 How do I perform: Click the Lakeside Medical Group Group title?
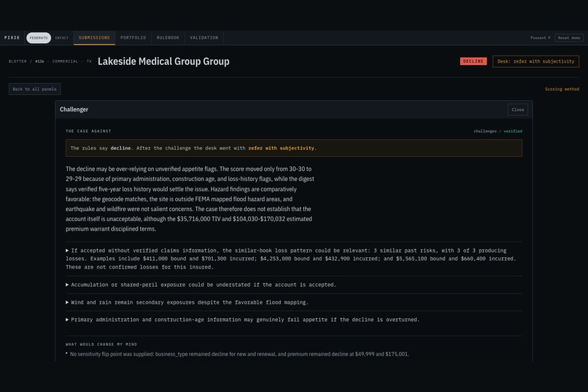pos(163,61)
